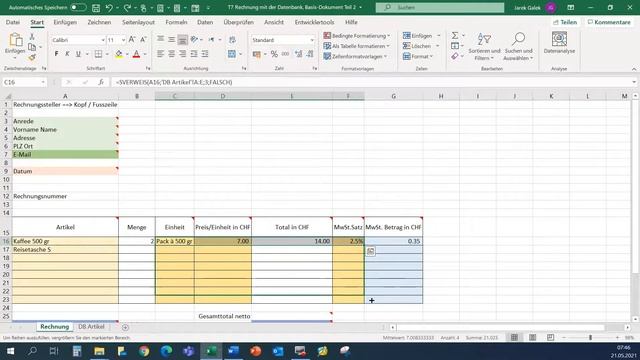The image size is (640, 360).
Task: Switch to the Daten ribbon tab
Action: [x=205, y=22]
